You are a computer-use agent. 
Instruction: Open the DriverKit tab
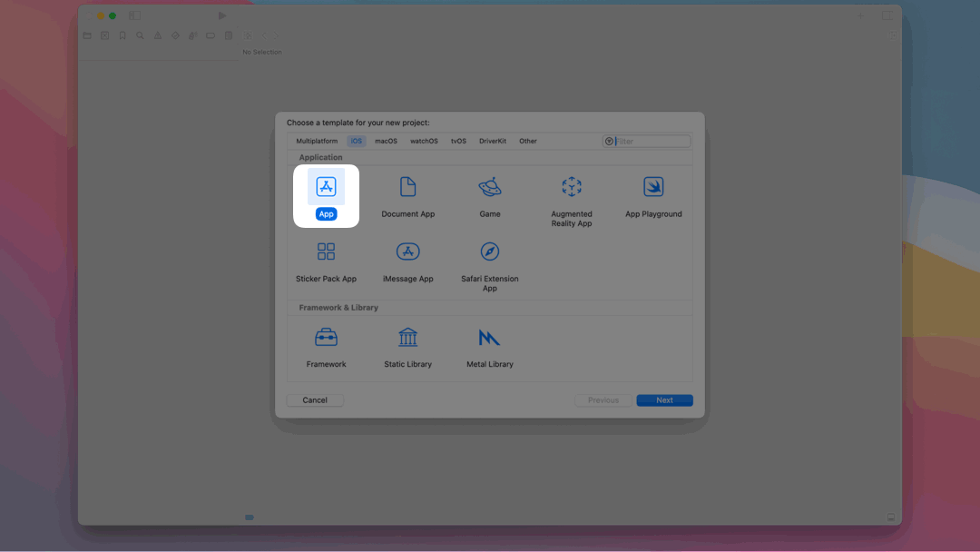[493, 142]
